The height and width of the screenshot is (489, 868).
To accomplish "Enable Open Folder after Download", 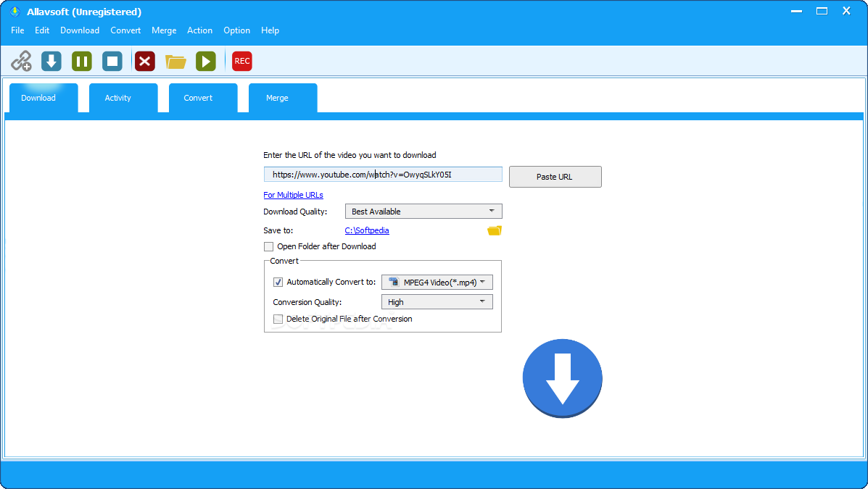I will click(x=268, y=246).
